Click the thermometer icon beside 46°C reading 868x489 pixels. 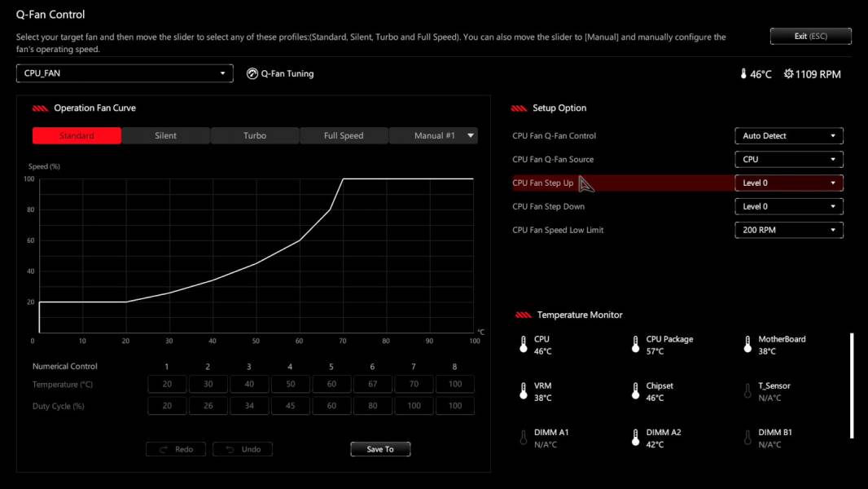tap(743, 73)
